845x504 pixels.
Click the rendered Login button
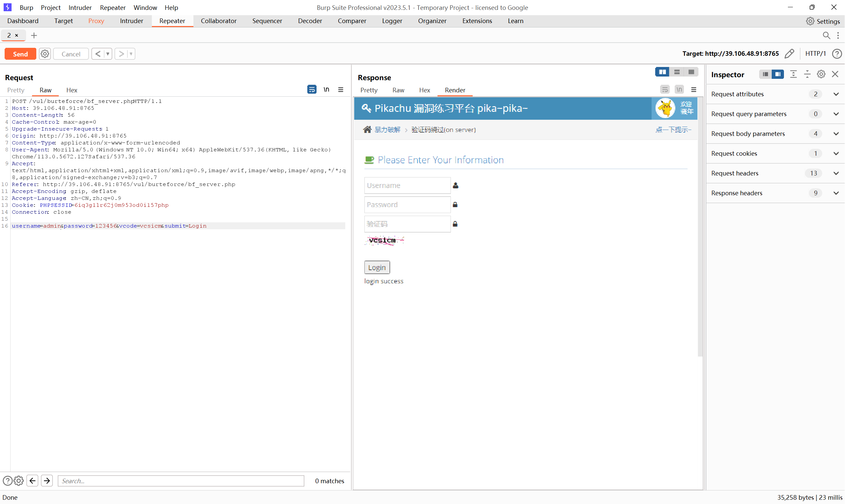[377, 267]
